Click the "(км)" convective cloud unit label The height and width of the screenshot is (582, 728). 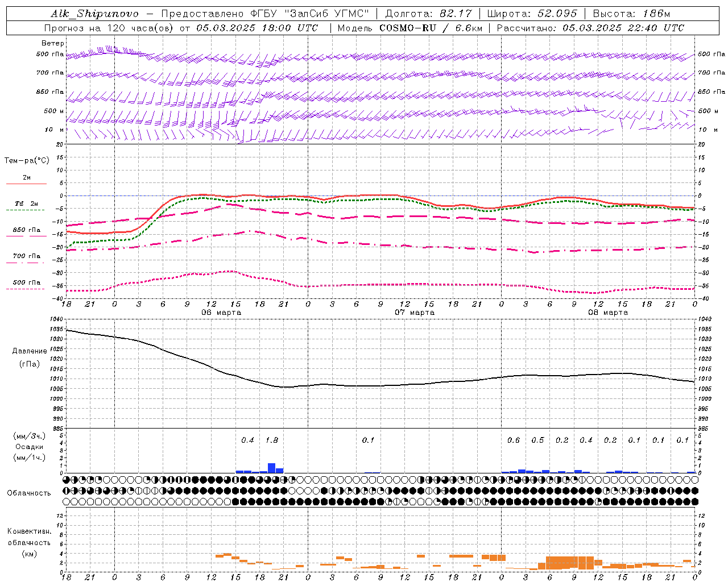click(29, 554)
